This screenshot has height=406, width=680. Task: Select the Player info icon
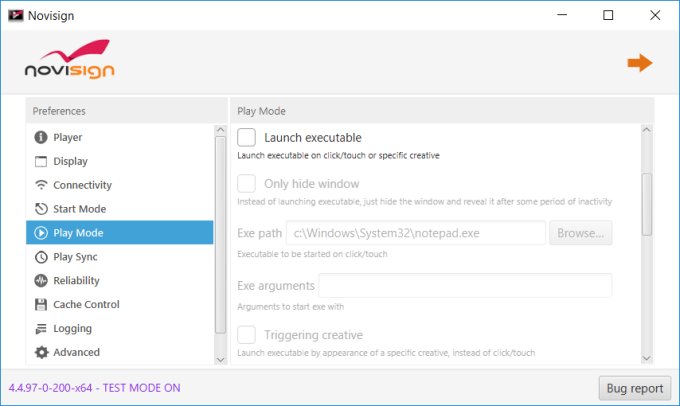click(41, 138)
